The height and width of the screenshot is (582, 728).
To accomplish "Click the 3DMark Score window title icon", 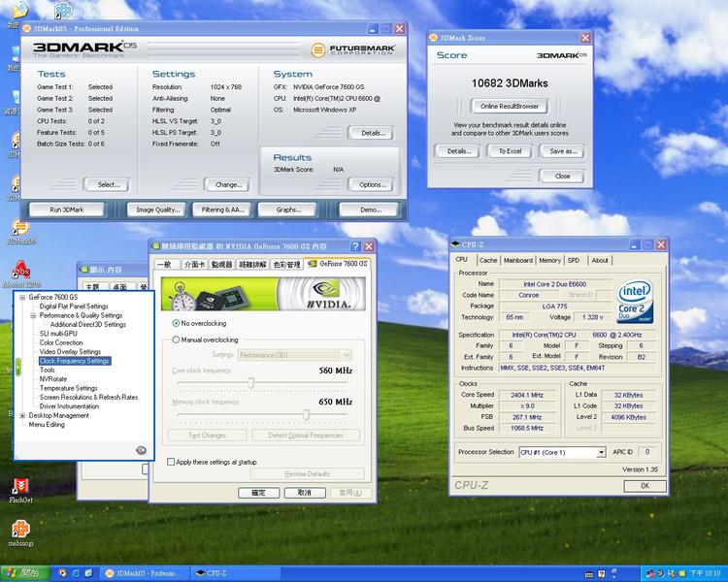I will click(433, 38).
